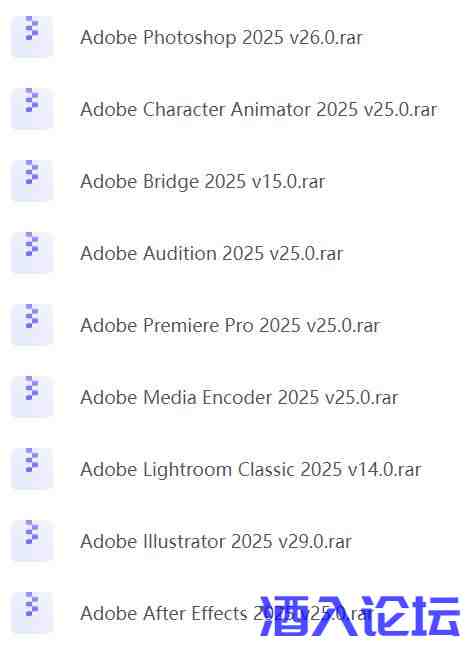
Task: Select the rar icon beside Adobe Illustrator
Action: 32,541
